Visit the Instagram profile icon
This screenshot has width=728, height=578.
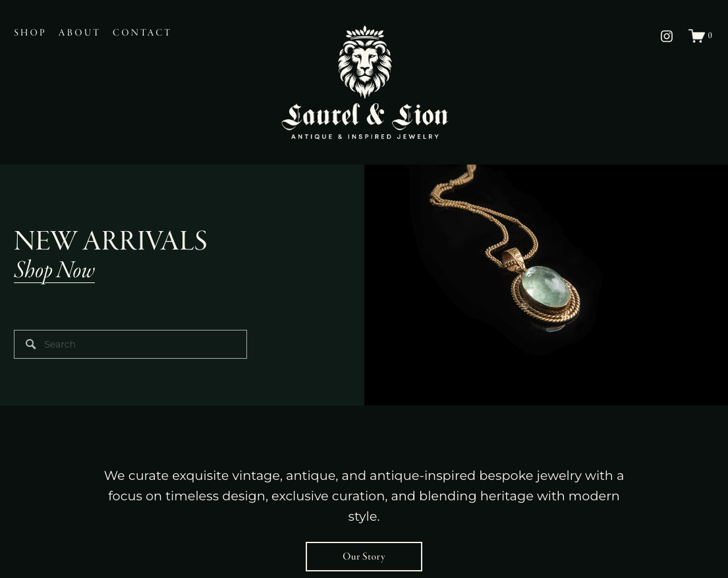(x=667, y=36)
